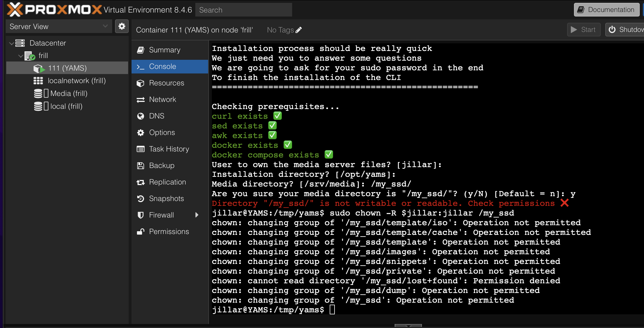Click the Task History list icon
644x328 pixels.
[x=141, y=149]
